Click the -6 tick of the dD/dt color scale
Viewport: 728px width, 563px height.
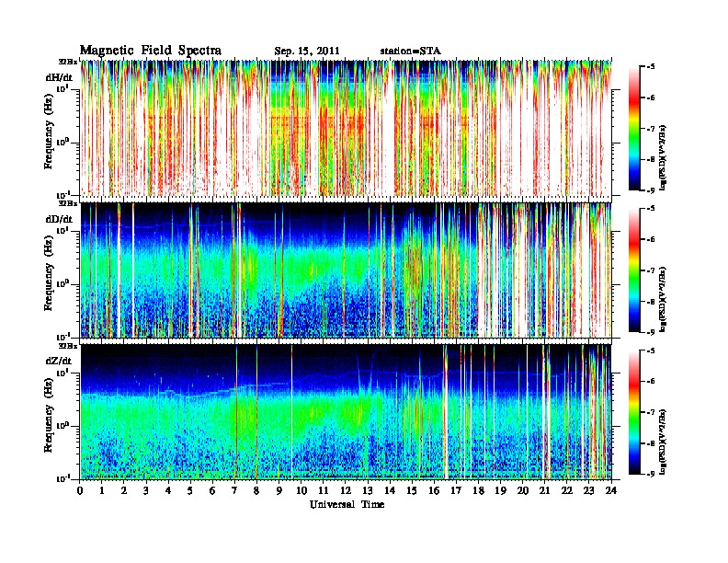pyautogui.click(x=650, y=239)
